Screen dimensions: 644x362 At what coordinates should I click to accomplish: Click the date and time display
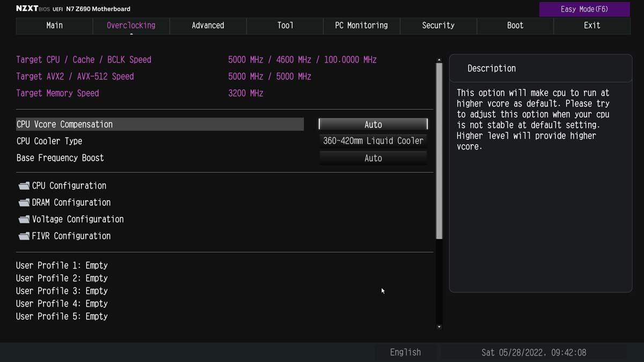click(533, 352)
